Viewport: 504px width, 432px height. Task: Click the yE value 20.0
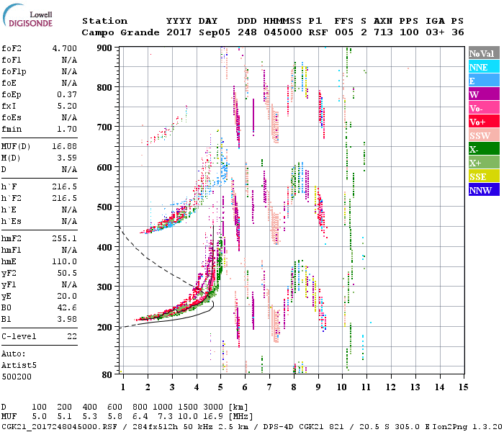point(67,297)
